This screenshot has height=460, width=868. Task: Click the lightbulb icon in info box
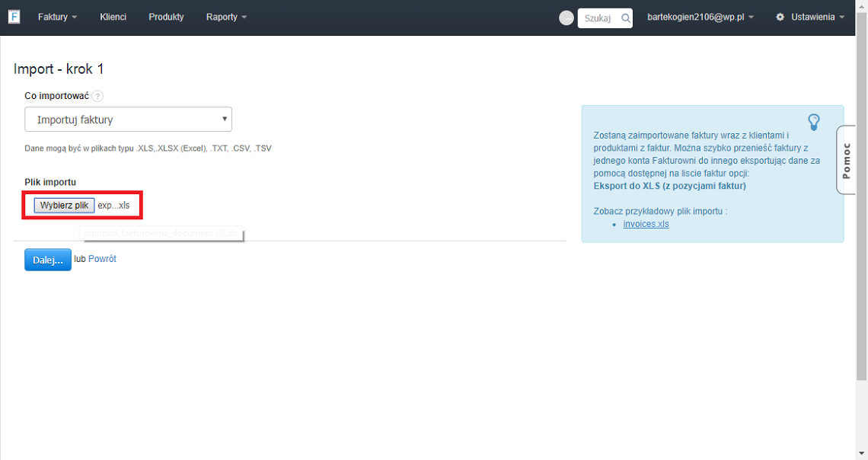(x=813, y=122)
